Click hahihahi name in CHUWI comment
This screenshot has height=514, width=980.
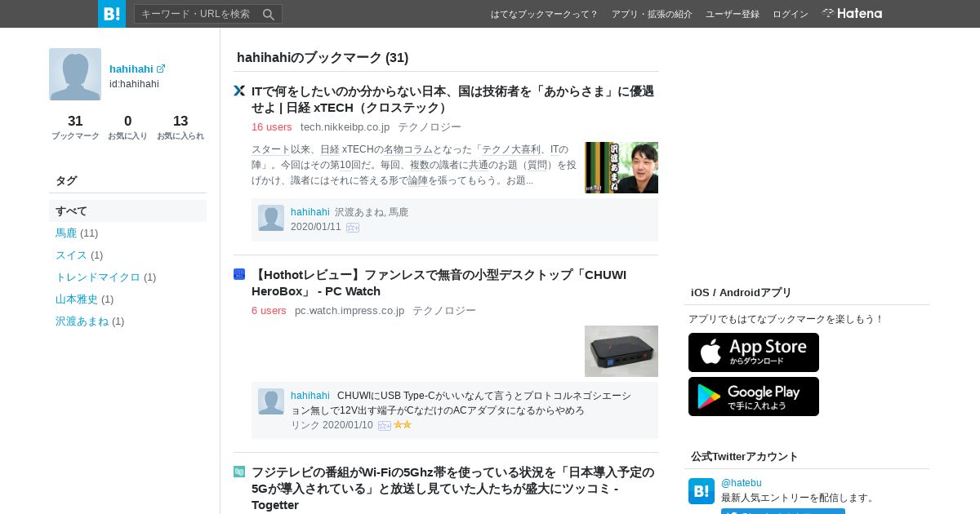tap(310, 395)
